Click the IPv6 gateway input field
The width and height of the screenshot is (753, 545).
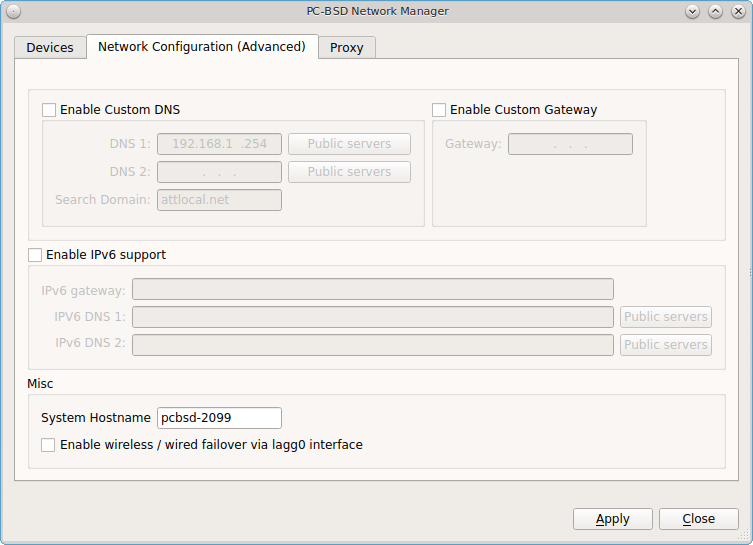tap(373, 289)
